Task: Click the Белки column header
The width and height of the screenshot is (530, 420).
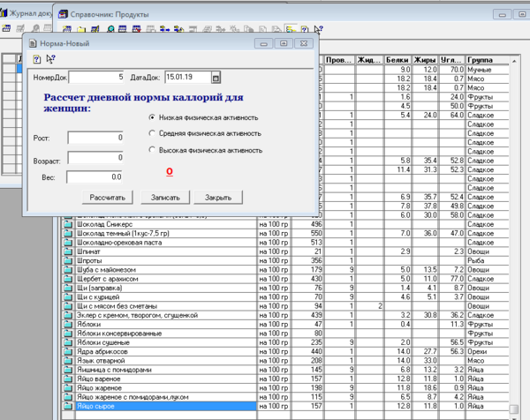Action: 397,60
